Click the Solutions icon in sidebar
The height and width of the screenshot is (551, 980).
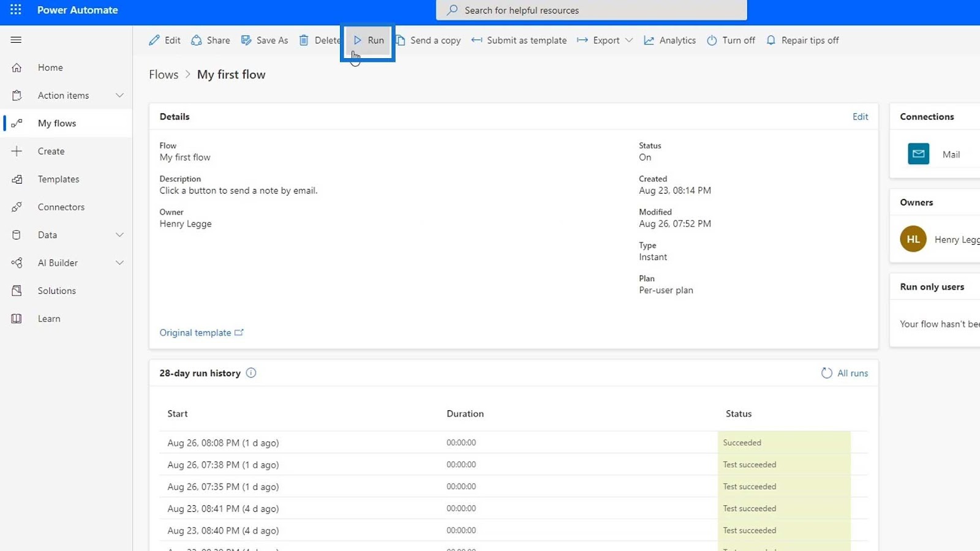coord(17,291)
